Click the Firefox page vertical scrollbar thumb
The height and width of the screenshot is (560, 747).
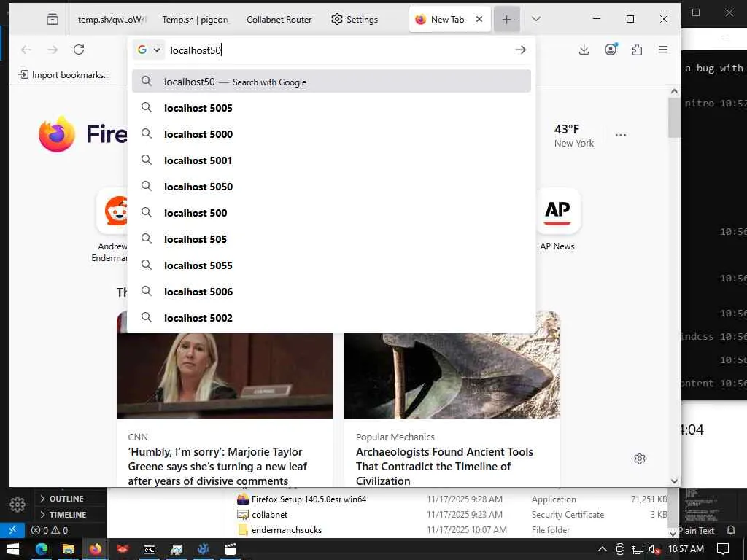(673, 117)
